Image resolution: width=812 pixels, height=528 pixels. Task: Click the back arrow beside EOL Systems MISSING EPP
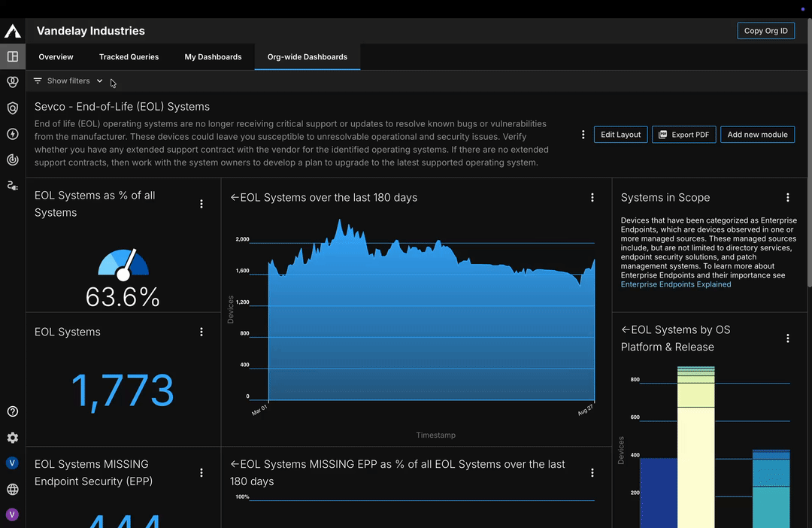(x=235, y=464)
